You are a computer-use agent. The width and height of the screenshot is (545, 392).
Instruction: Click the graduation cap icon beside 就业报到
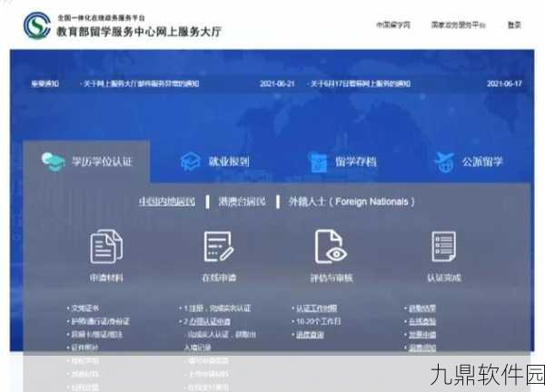[x=191, y=162]
